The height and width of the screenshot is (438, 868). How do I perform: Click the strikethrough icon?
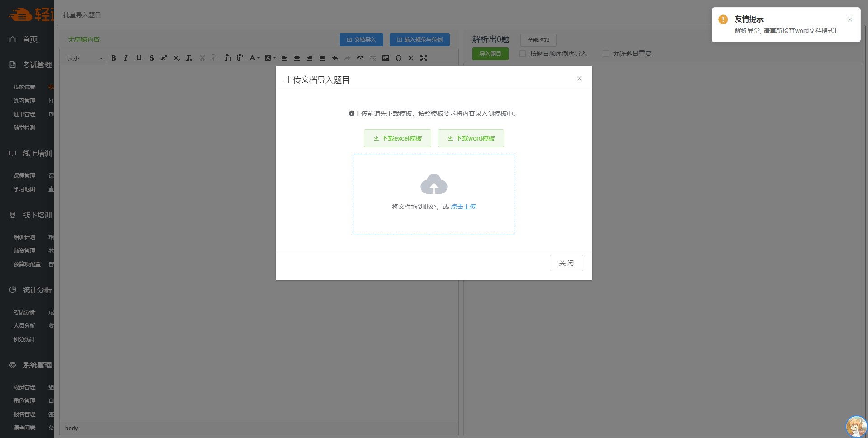pyautogui.click(x=151, y=58)
